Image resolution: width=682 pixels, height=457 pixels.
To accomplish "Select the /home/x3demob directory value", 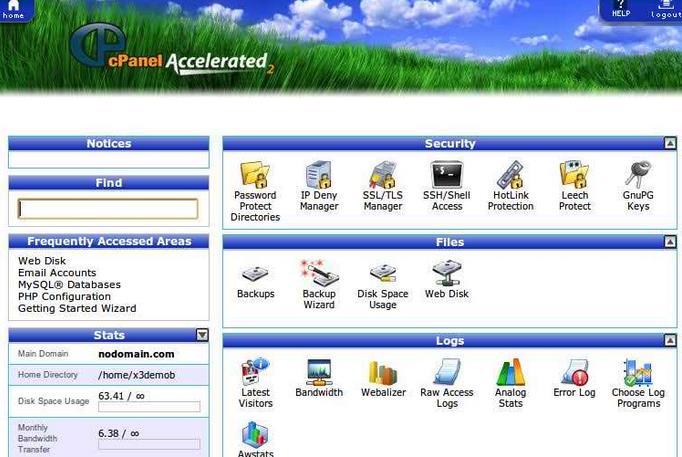I will click(137, 375).
